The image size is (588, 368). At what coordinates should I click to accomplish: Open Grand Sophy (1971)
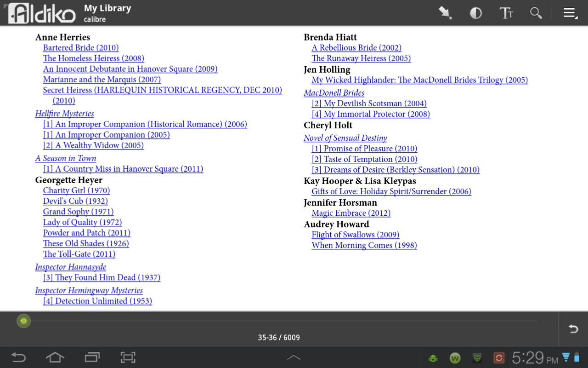(79, 212)
